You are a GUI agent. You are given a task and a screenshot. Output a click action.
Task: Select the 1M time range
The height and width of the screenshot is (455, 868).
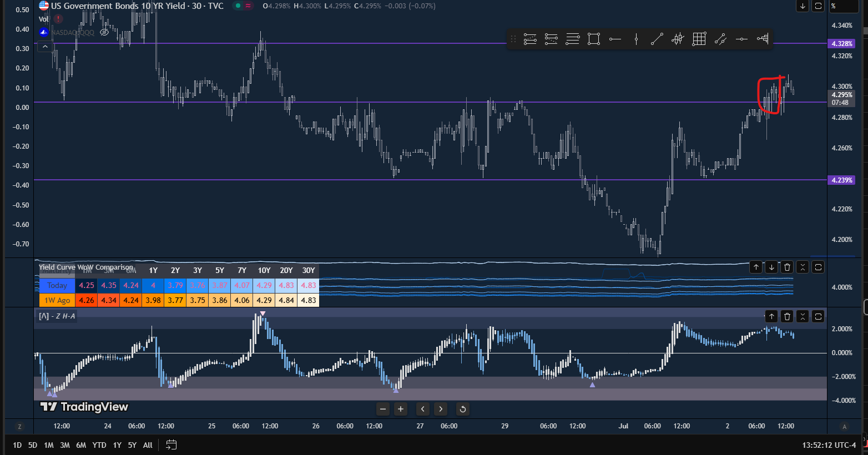click(49, 445)
